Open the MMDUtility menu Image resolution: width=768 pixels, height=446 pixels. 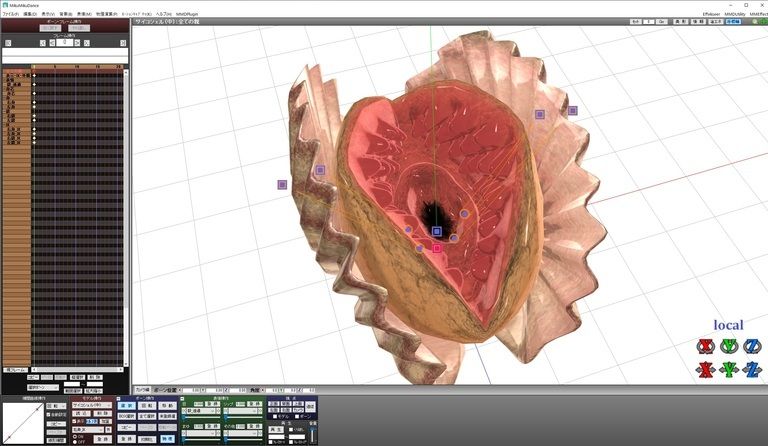735,14
